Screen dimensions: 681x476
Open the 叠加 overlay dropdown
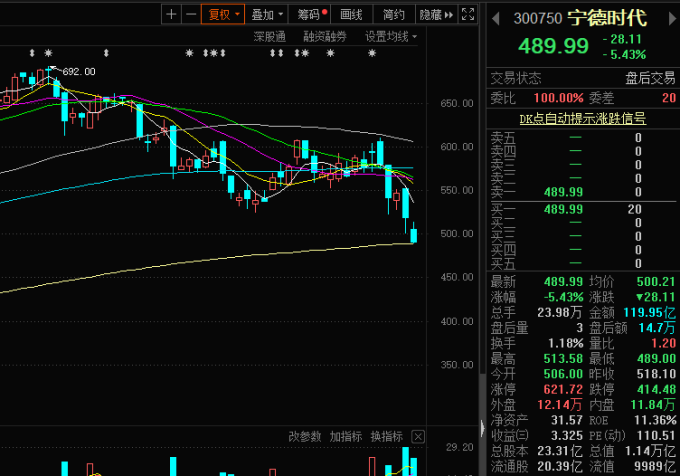click(x=267, y=15)
